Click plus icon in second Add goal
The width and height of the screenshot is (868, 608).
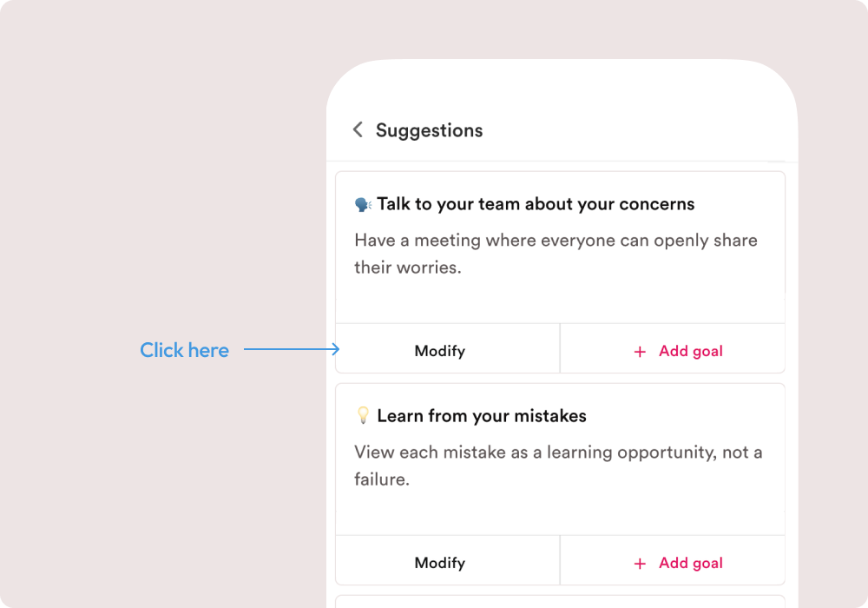click(640, 564)
